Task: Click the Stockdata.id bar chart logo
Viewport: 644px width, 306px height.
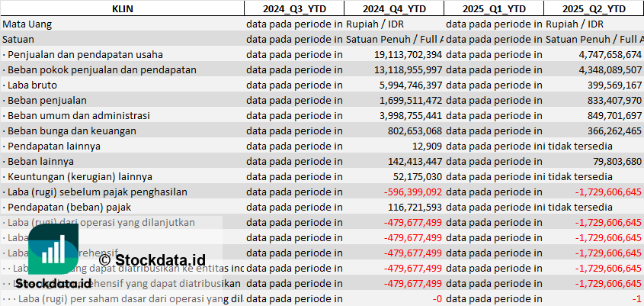Action: (53, 250)
